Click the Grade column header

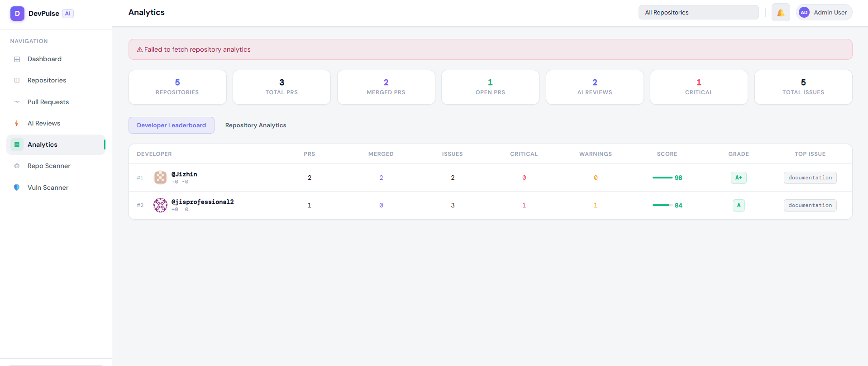739,154
